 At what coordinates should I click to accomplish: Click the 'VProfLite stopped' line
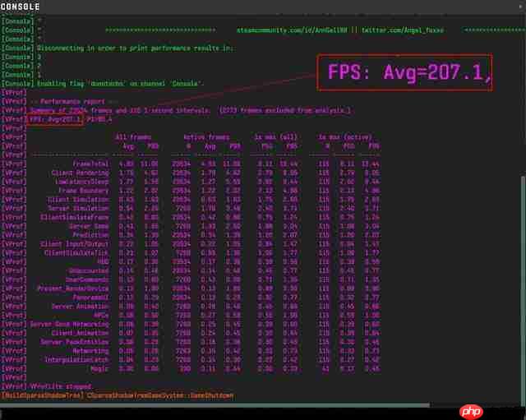(x=61, y=386)
